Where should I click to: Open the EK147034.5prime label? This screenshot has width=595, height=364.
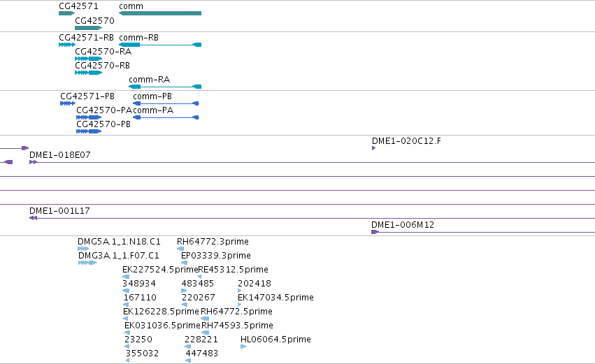276,297
